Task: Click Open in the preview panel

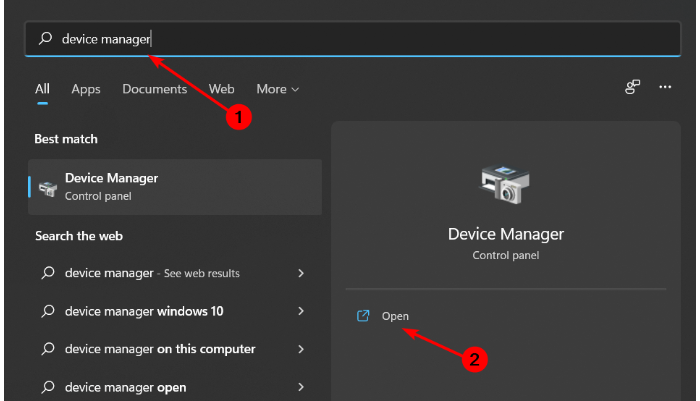Action: click(395, 316)
